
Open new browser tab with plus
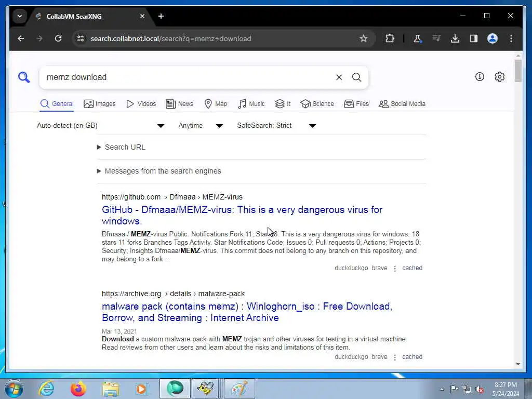click(x=161, y=16)
